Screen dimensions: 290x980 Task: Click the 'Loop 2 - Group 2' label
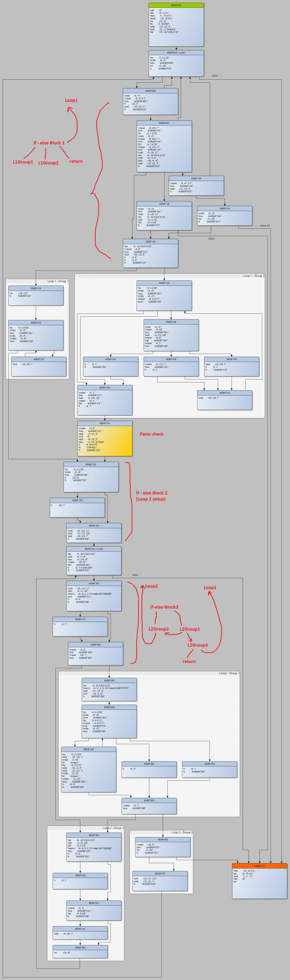pos(113,828)
